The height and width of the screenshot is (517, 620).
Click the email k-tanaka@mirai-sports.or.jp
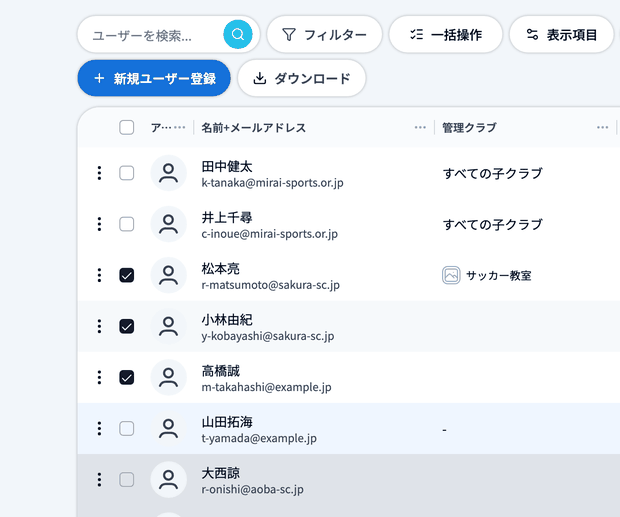click(x=272, y=183)
